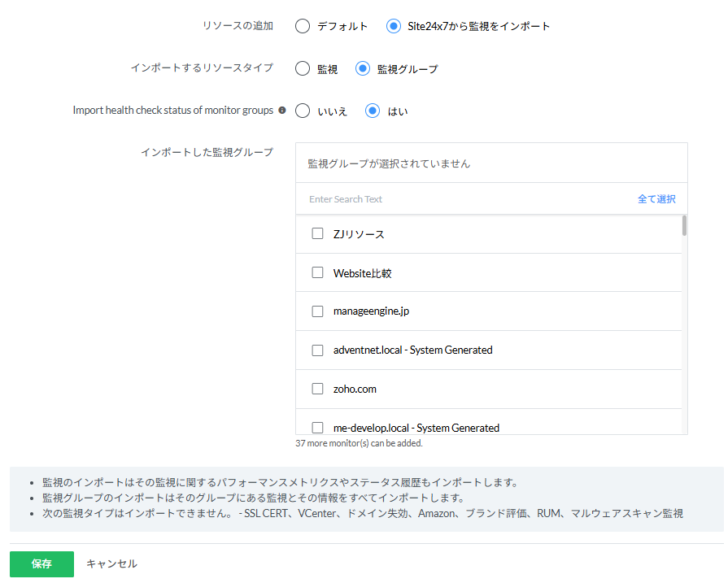Click the health check info icon

[281, 111]
